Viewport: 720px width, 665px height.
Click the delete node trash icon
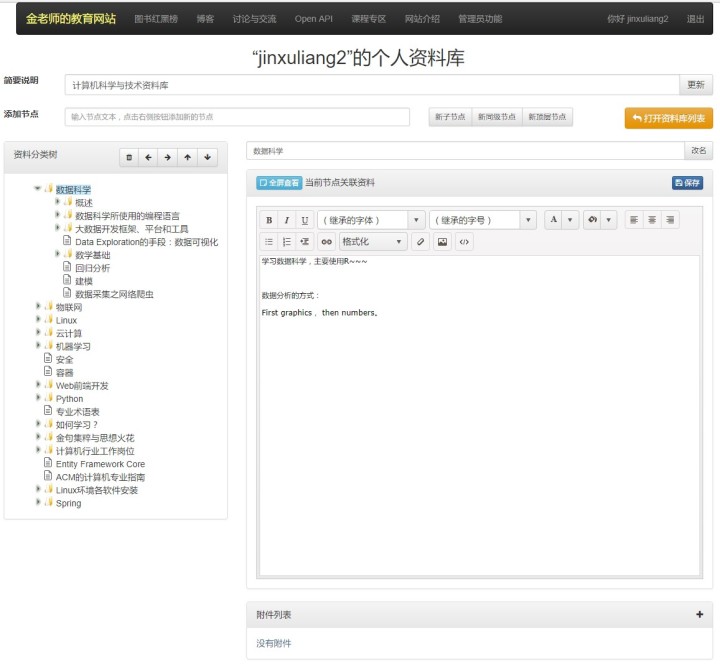click(x=129, y=157)
